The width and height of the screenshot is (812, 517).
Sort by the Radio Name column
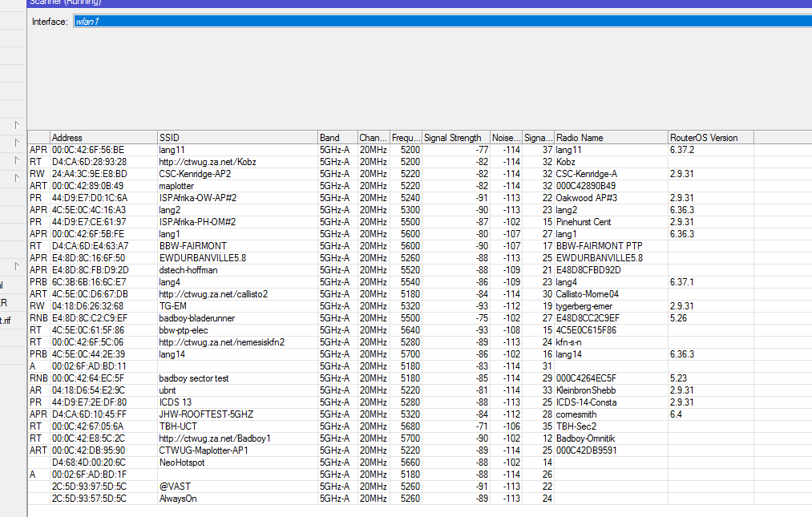coord(610,138)
